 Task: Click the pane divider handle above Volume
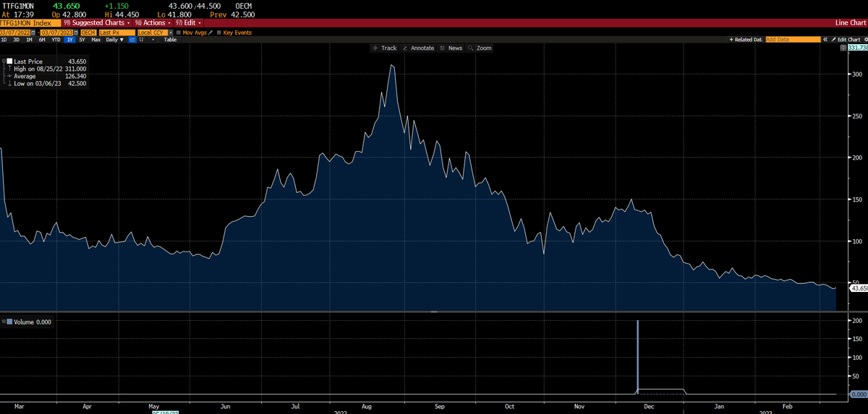[434, 312]
